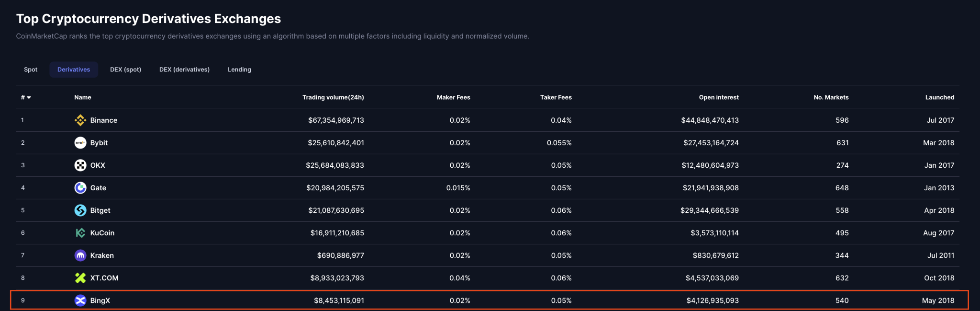Click Binance taker fee 0.04%
This screenshot has width=980, height=311.
(561, 120)
